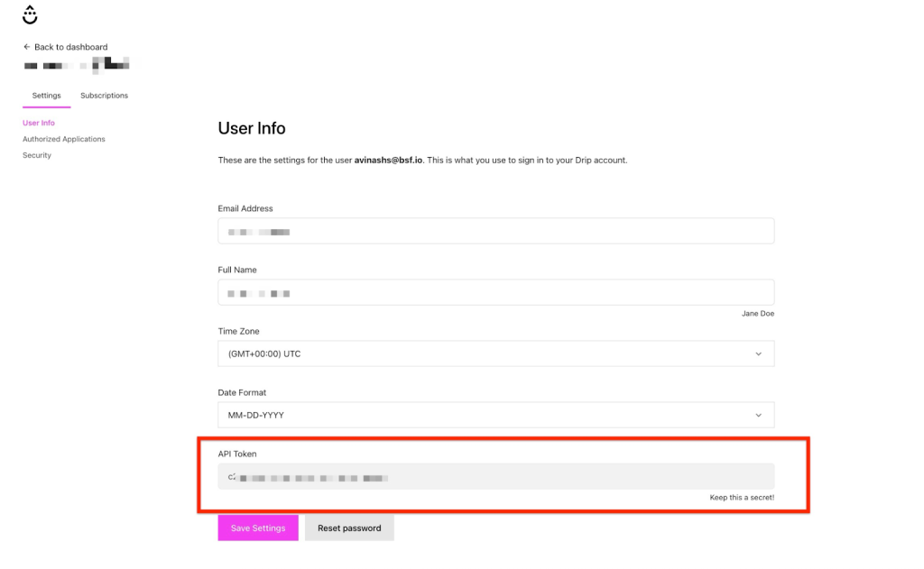Viewport: 924px width, 569px height.
Task: Click the Date Format dropdown chevron icon
Action: [x=759, y=415]
